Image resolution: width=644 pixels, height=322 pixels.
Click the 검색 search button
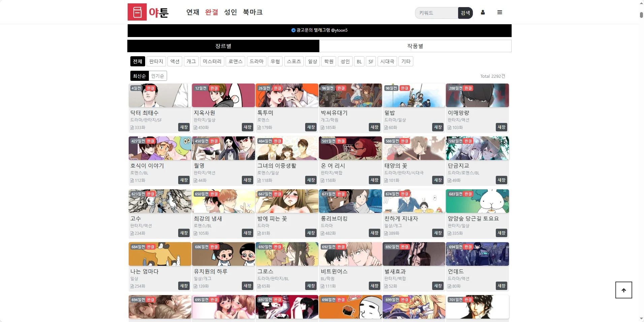465,13
